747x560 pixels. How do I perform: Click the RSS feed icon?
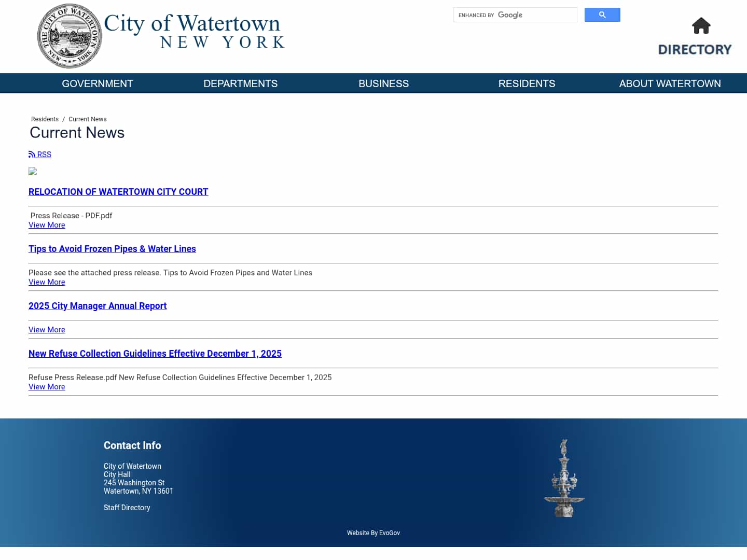click(32, 154)
